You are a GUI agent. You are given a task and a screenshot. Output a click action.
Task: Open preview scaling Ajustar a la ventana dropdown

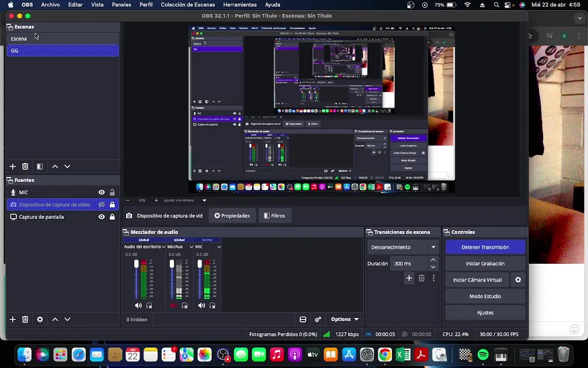click(185, 200)
